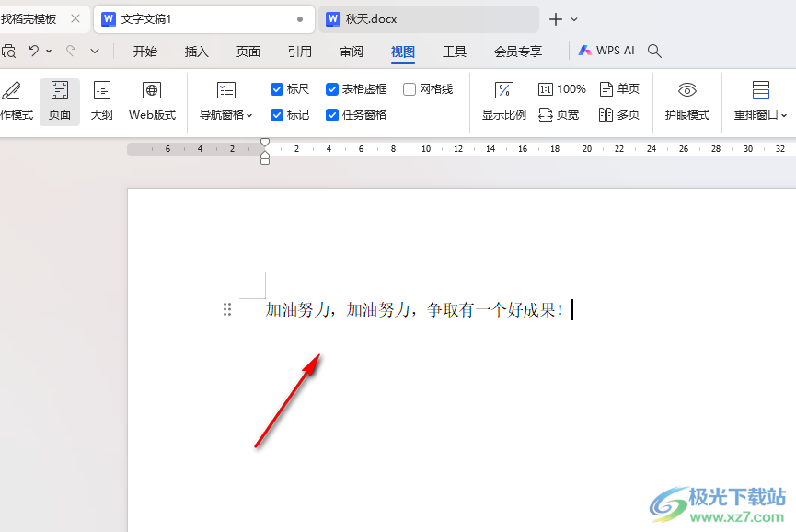This screenshot has height=532, width=796.
Task: Open the 重排窗口 dropdown
Action: click(760, 101)
